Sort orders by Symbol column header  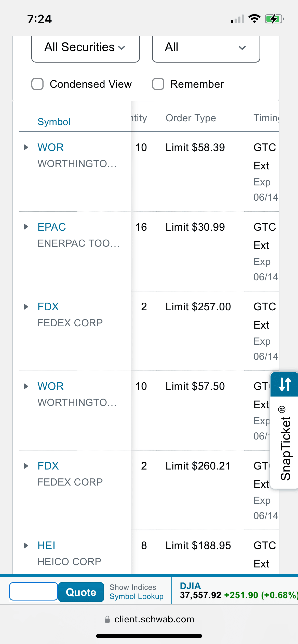pos(54,122)
